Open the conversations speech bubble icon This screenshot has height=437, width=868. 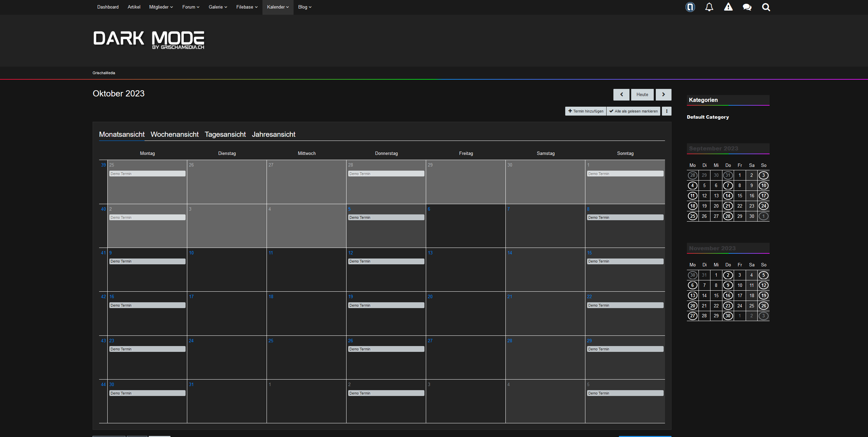coord(747,7)
